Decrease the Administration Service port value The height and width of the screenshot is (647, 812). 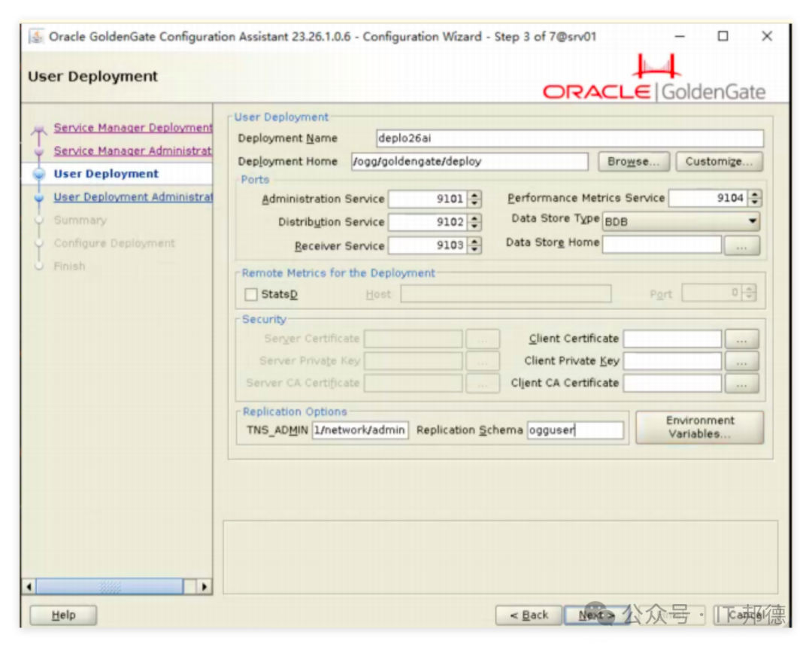click(474, 203)
